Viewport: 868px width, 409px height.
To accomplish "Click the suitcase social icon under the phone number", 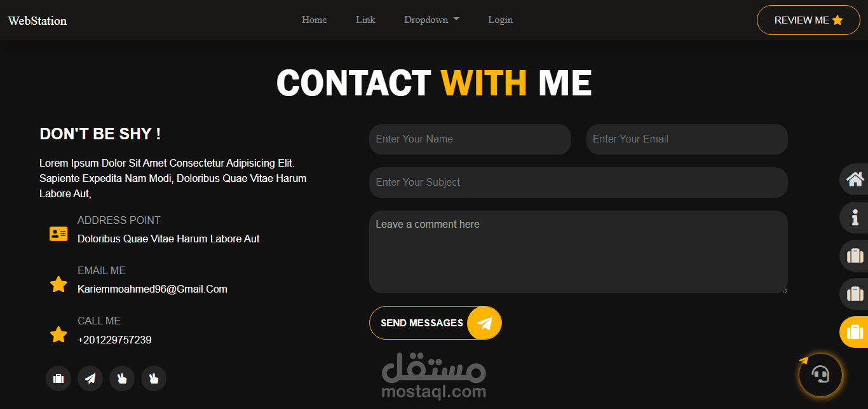I will pos(58,378).
